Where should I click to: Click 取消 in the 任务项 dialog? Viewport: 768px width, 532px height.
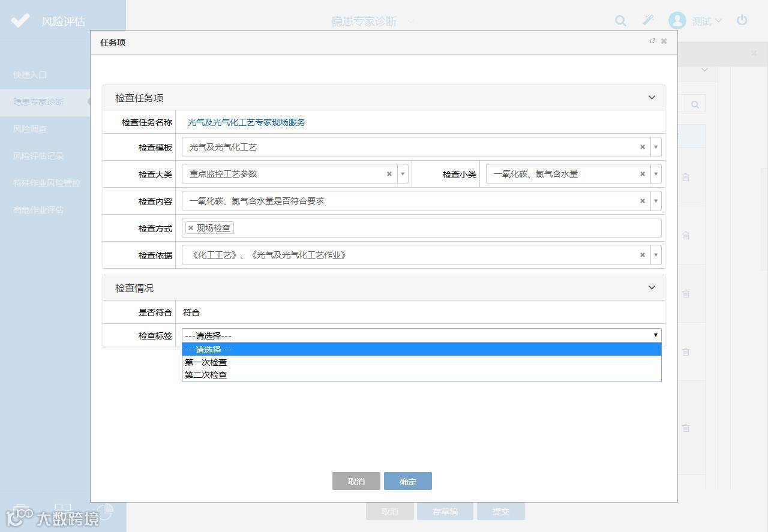pos(356,481)
